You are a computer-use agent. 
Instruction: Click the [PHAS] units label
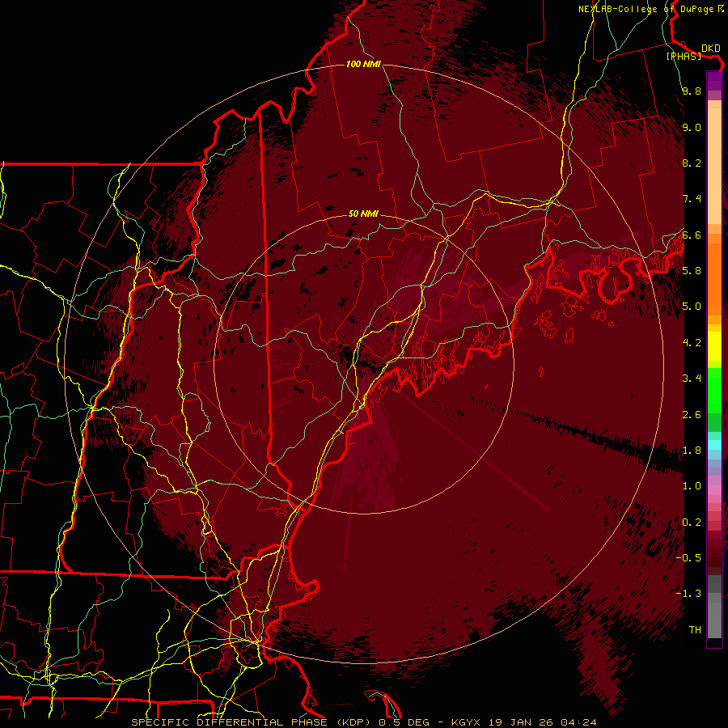(684, 56)
